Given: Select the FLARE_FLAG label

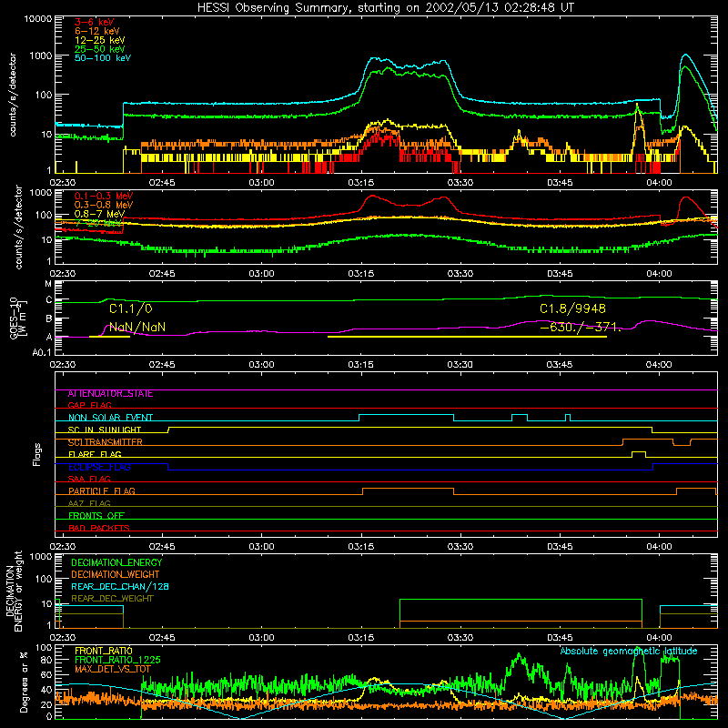Looking at the screenshot, I should (95, 454).
